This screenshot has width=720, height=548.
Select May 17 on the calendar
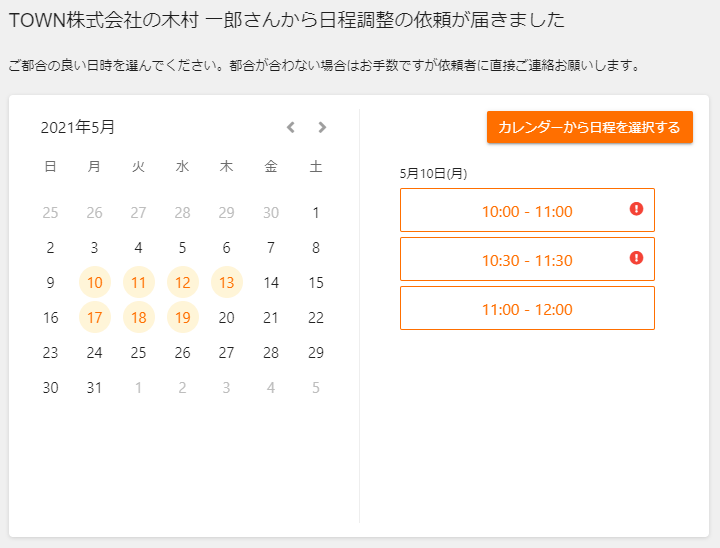[95, 318]
